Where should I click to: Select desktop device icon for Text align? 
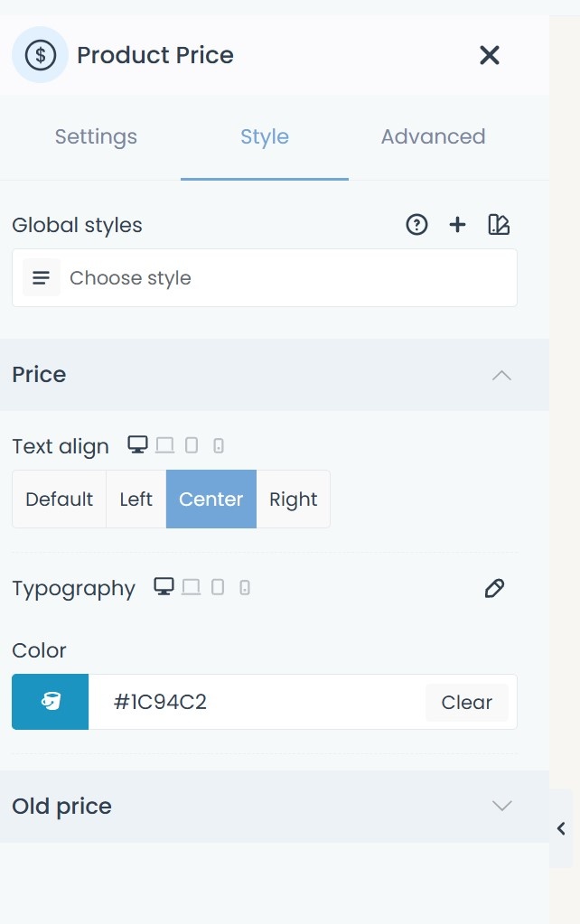[x=137, y=444]
